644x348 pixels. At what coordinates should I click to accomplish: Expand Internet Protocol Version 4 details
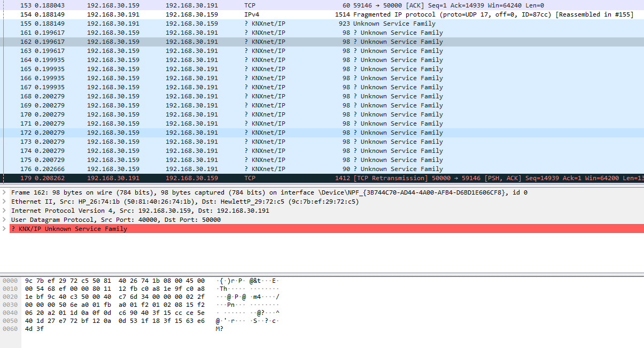point(5,211)
